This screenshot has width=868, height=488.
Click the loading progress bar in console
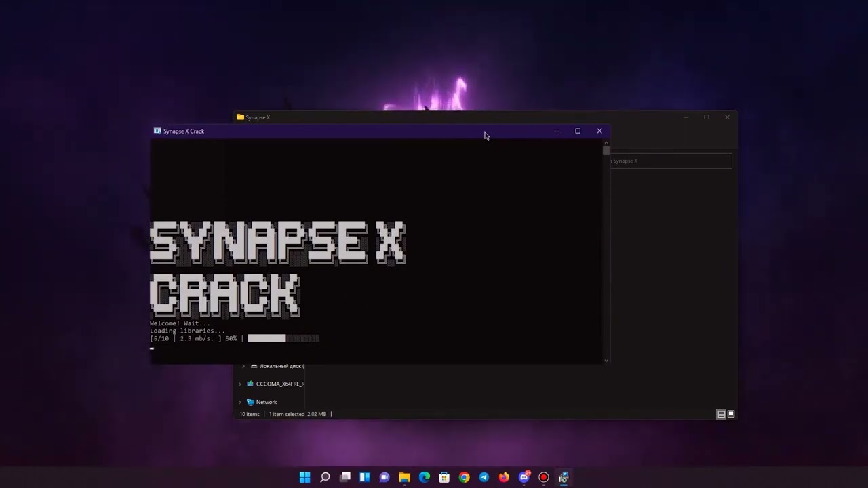(283, 338)
